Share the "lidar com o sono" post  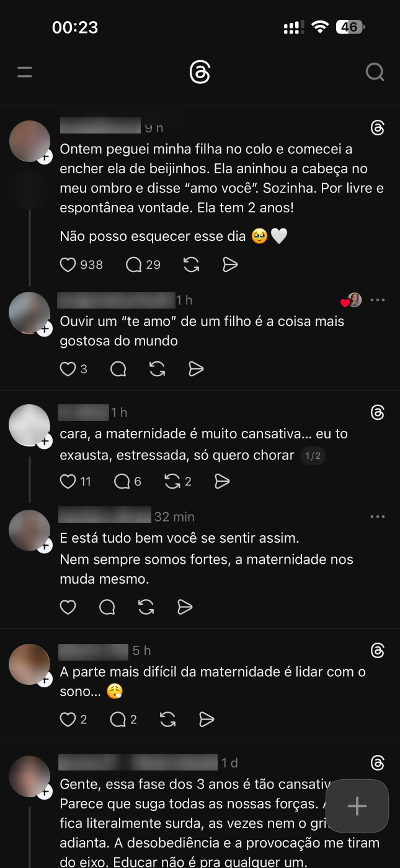click(207, 720)
